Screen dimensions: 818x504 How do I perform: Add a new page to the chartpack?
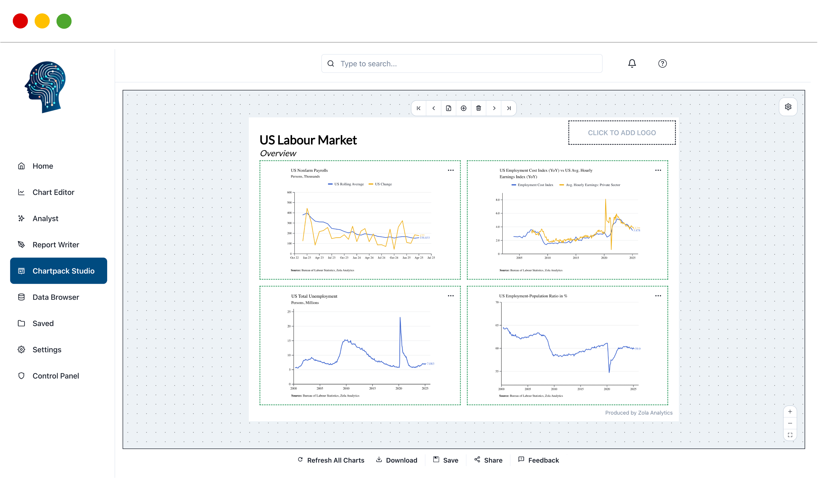pos(448,108)
